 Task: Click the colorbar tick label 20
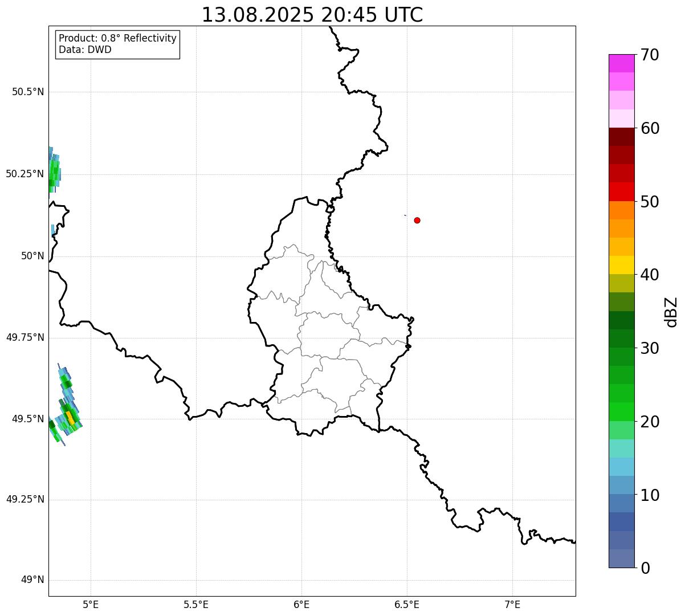coord(650,422)
